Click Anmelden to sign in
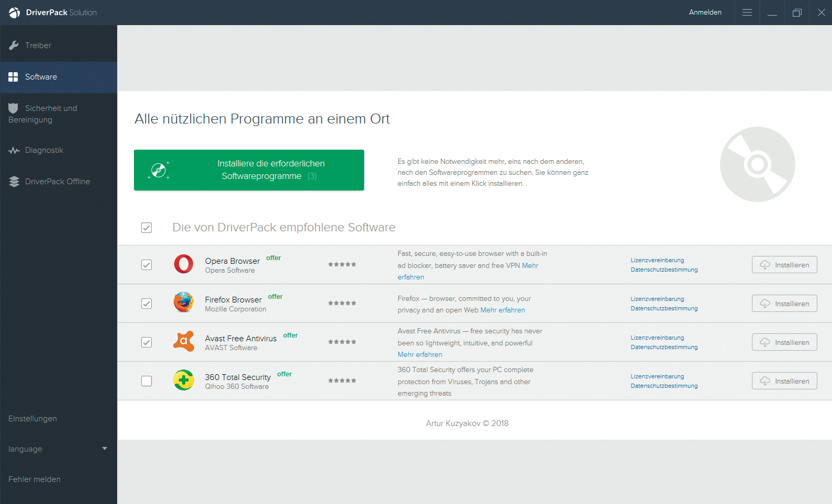 [705, 13]
